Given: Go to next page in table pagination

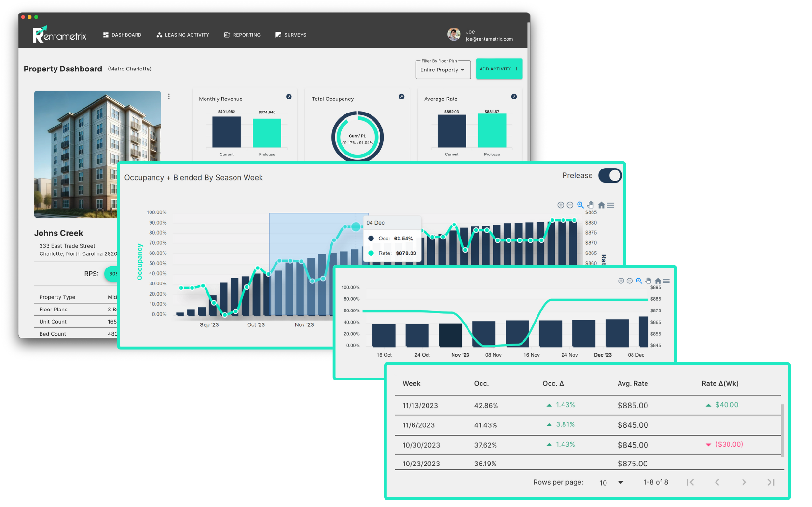Looking at the screenshot, I should tap(744, 482).
